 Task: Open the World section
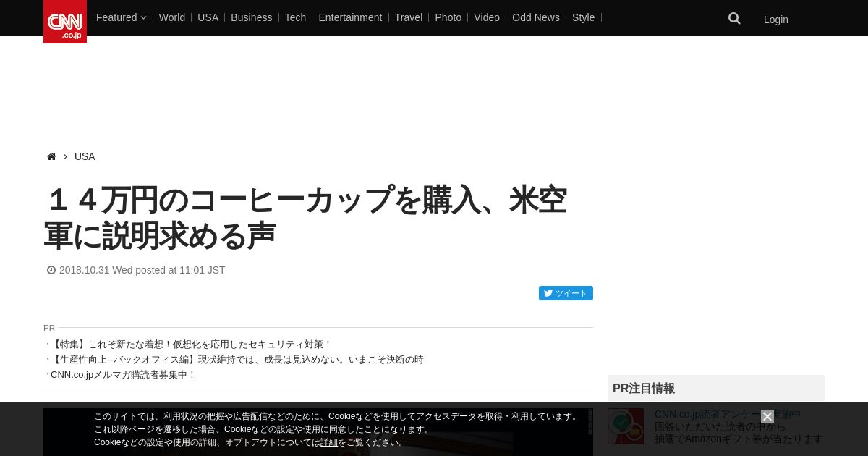(172, 17)
